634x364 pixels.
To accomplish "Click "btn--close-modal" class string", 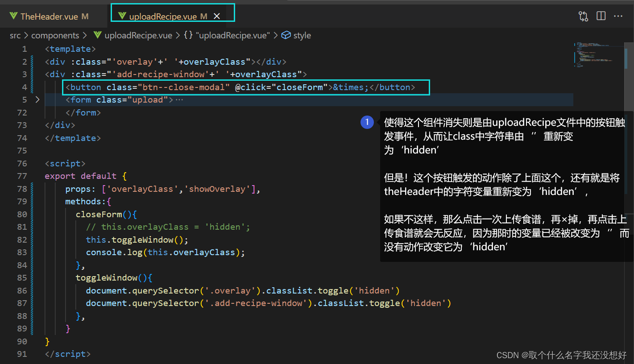I will click(x=183, y=87).
